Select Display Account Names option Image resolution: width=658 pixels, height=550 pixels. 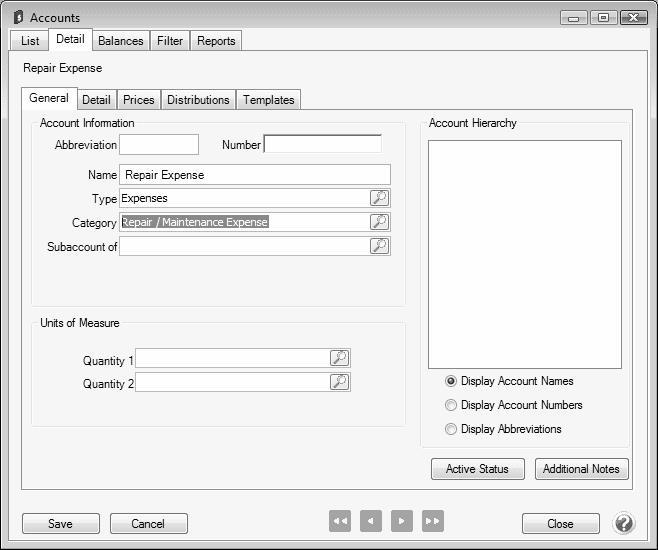[x=451, y=381]
